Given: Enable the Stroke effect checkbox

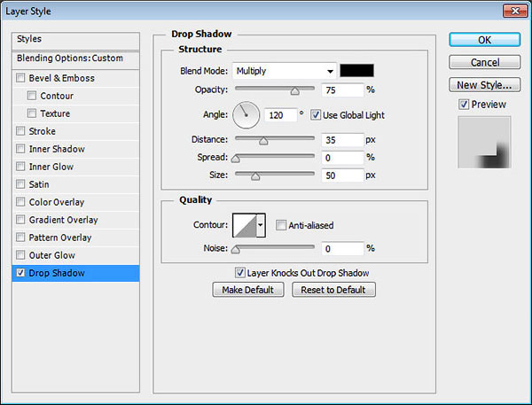Looking at the screenshot, I should click(20, 131).
